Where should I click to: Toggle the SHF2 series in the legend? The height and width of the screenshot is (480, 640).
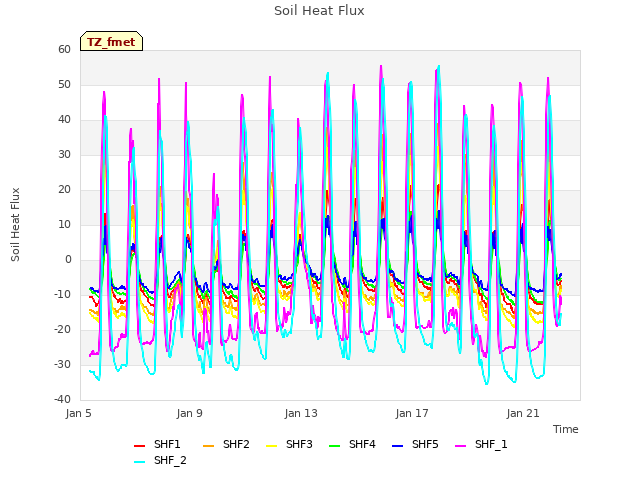point(226,444)
